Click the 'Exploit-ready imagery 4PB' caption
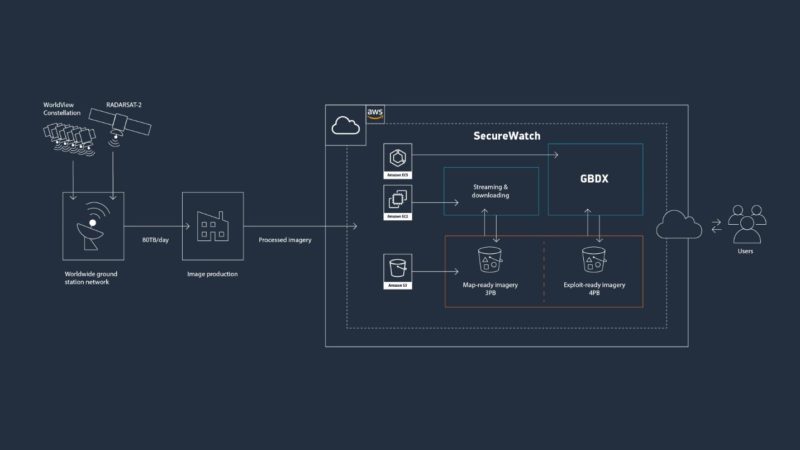Screen dimensions: 800x450 click(x=594, y=289)
